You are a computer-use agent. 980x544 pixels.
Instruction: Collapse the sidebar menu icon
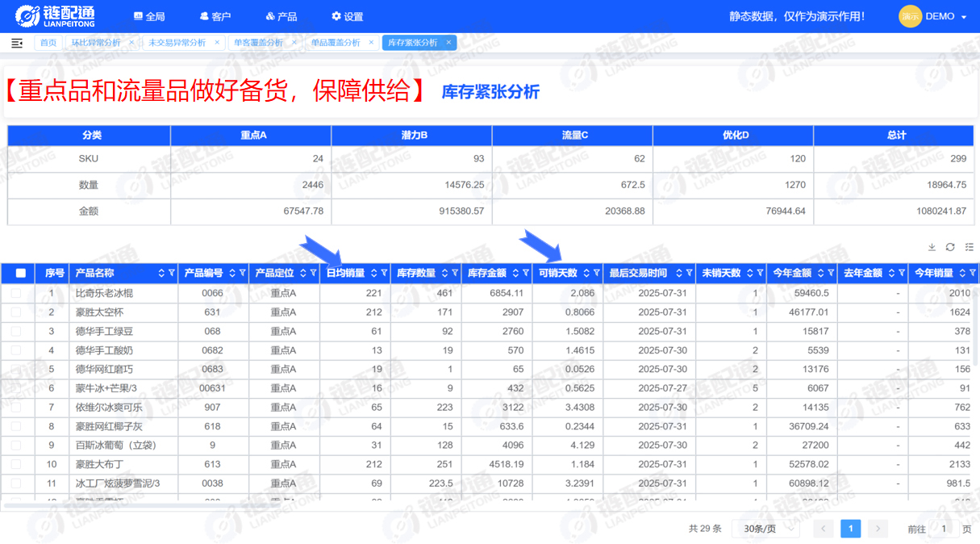coord(17,43)
